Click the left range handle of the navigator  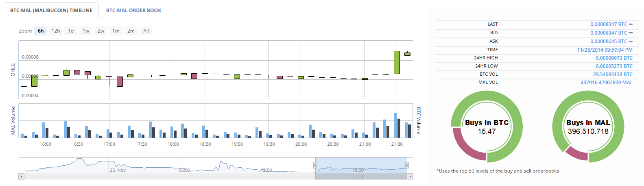point(315,165)
